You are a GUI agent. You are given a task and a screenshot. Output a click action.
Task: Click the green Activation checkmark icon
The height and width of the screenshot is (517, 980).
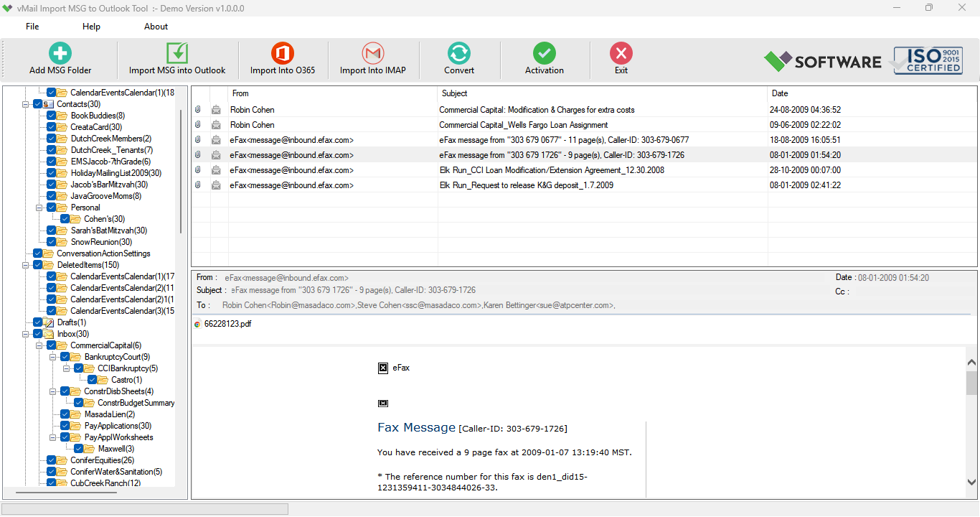(545, 53)
